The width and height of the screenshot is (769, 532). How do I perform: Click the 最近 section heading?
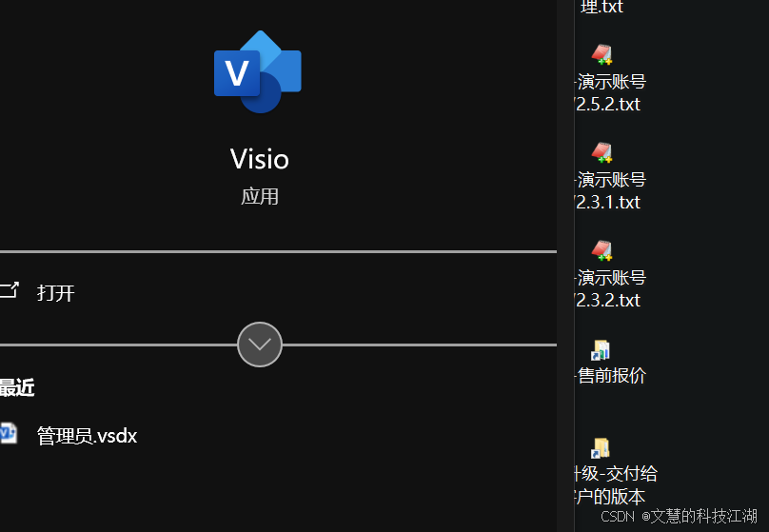tap(17, 388)
